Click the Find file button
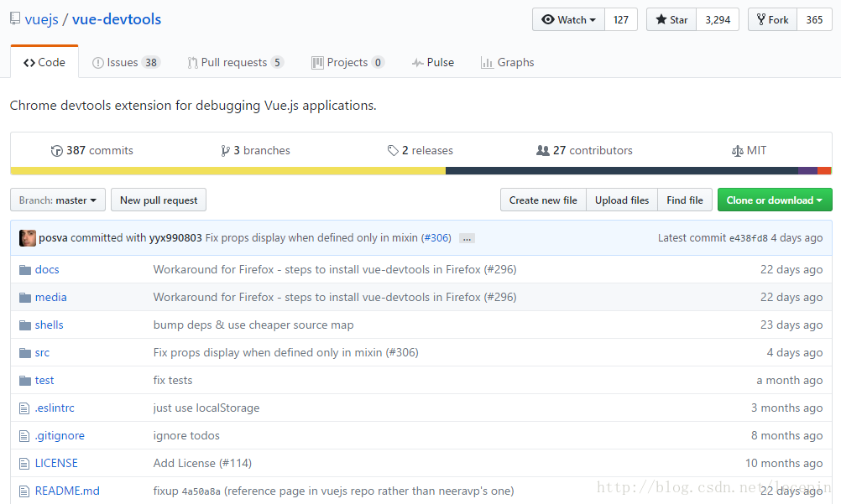 [x=685, y=200]
